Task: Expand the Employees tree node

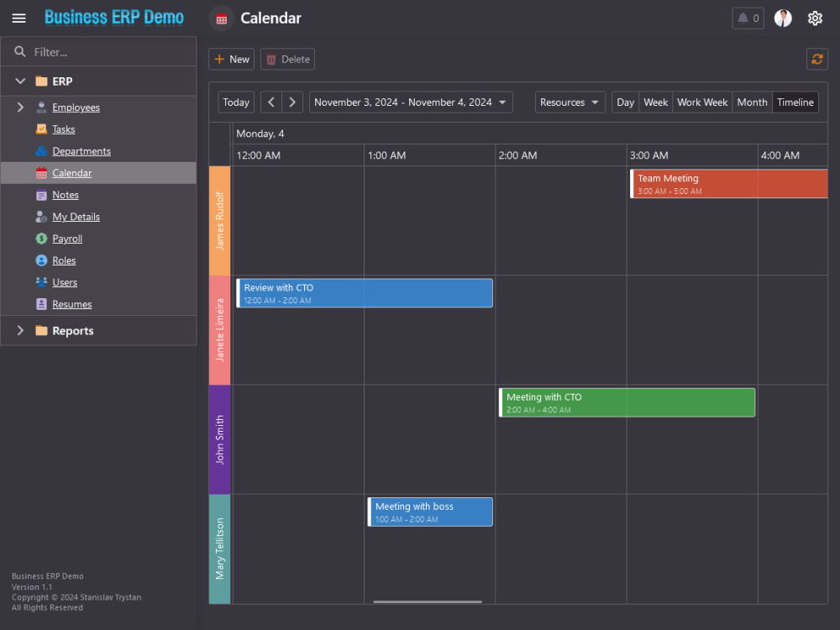Action: pos(20,108)
